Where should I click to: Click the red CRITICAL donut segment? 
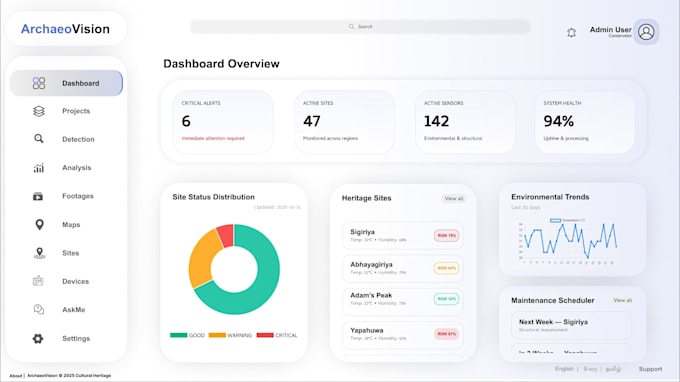pyautogui.click(x=226, y=235)
